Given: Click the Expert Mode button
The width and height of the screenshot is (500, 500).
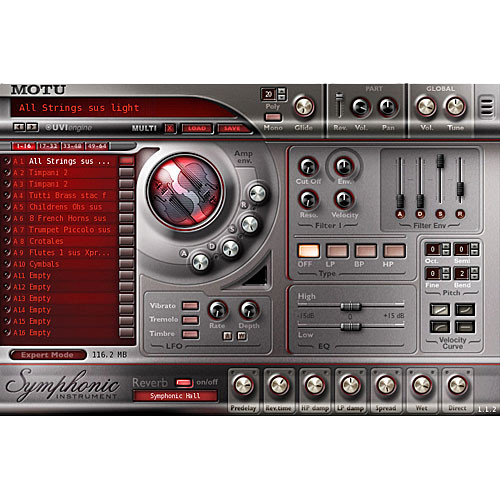Looking at the screenshot, I should 47,355.
